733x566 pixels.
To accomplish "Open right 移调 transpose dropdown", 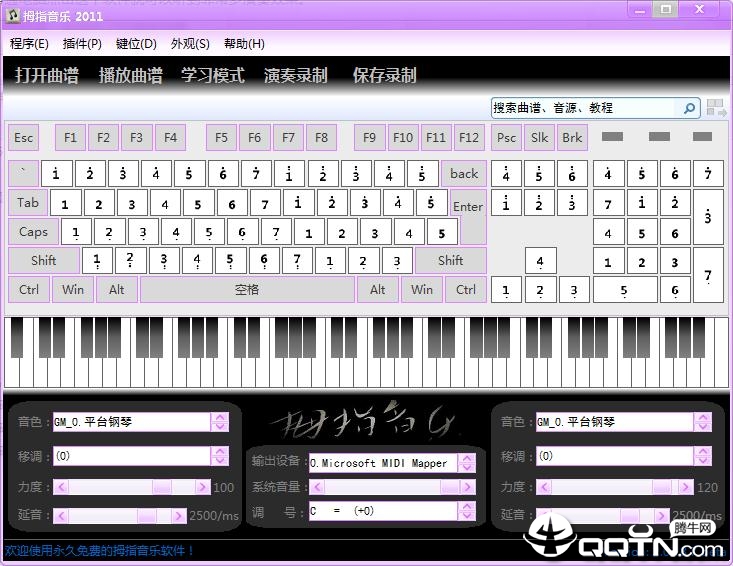I will tap(703, 456).
